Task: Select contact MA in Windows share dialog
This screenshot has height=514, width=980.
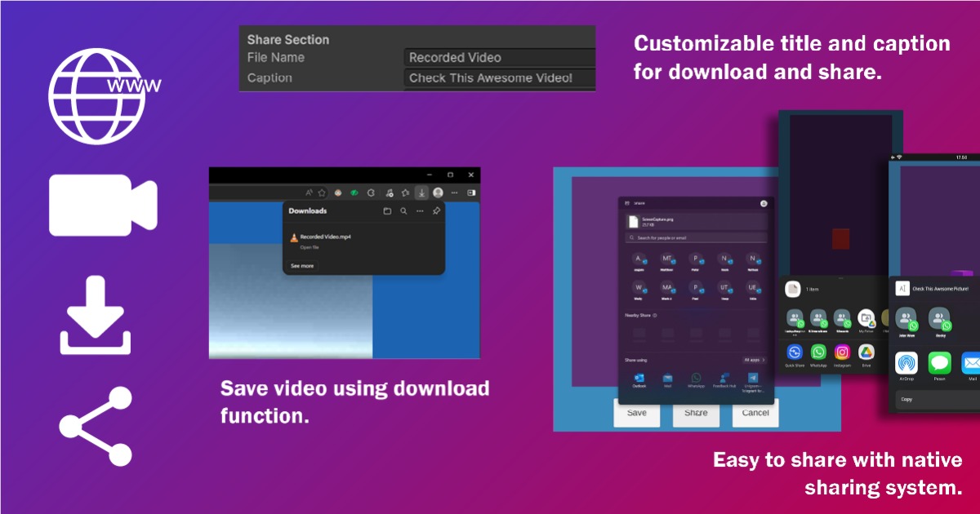Action: [x=667, y=290]
